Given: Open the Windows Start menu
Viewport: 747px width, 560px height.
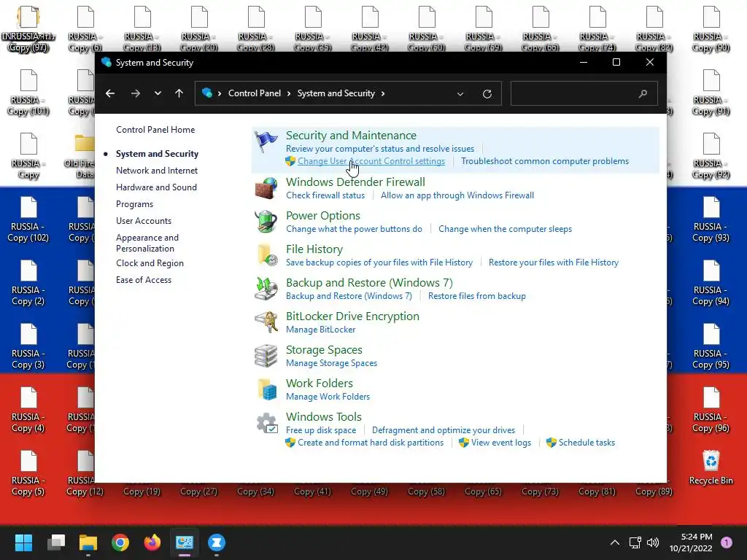Looking at the screenshot, I should point(23,542).
